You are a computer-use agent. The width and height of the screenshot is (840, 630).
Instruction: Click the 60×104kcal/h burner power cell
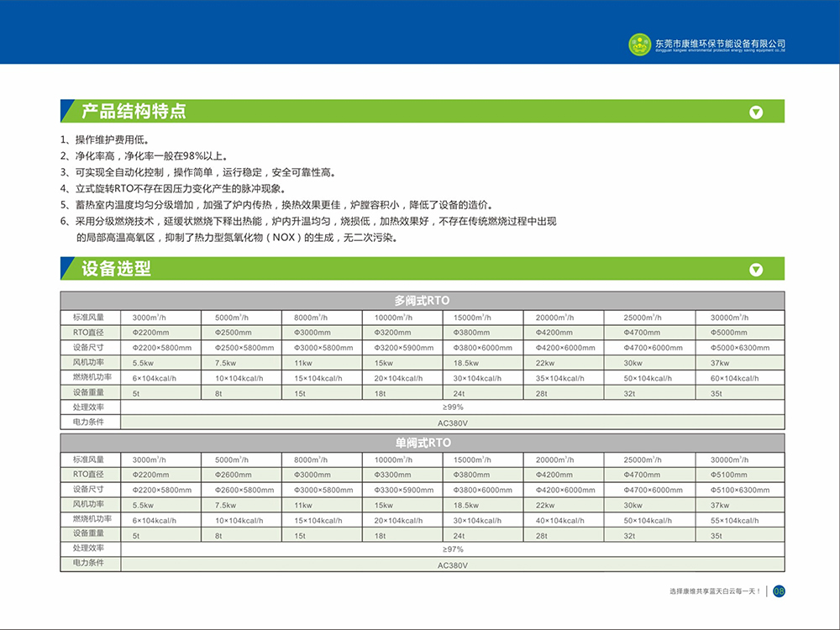coord(734,378)
